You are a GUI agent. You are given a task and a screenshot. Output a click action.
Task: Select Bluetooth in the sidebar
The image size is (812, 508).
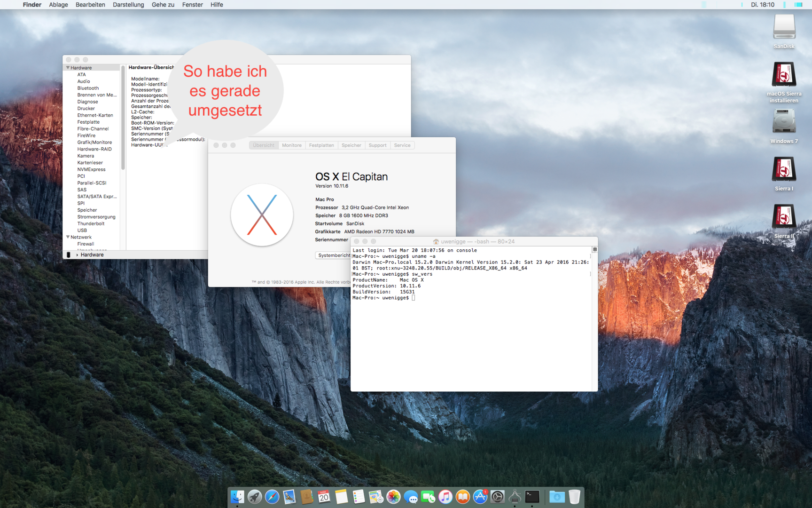coord(88,88)
